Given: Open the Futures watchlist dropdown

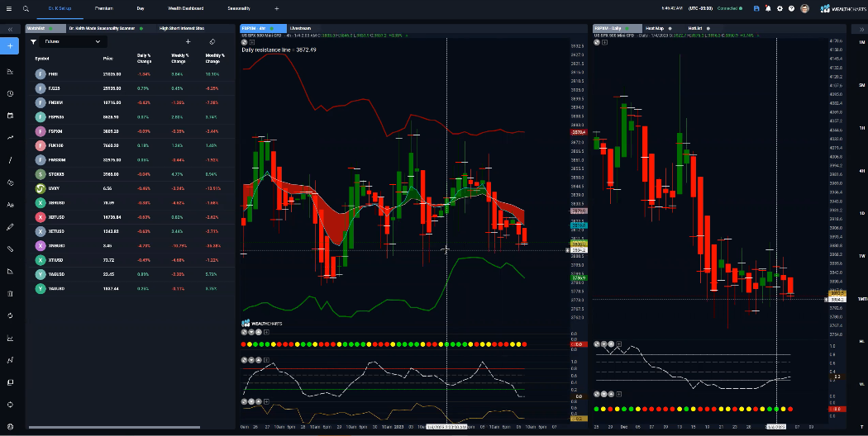Looking at the screenshot, I should [73, 41].
